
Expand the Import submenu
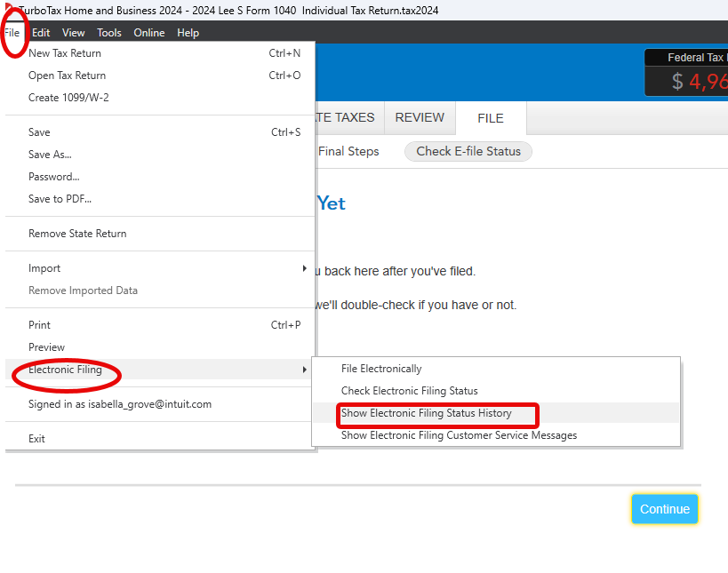coord(160,268)
